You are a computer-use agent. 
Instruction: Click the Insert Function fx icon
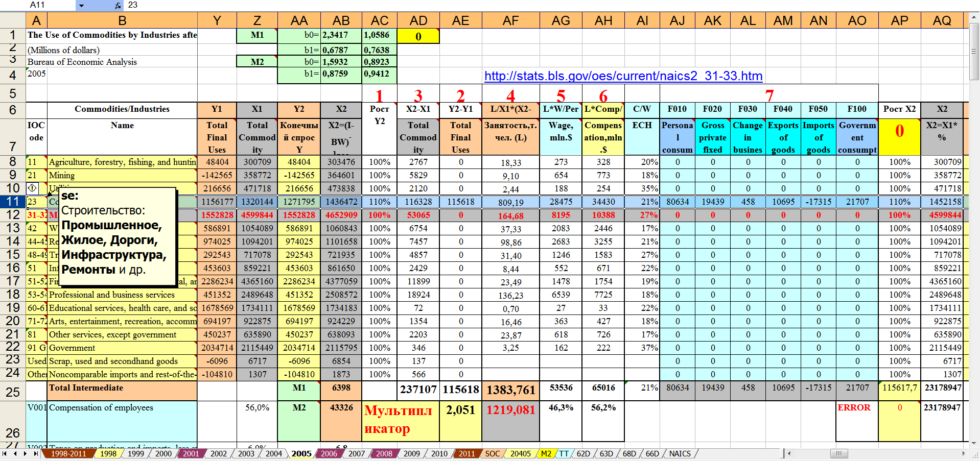coord(118,5)
